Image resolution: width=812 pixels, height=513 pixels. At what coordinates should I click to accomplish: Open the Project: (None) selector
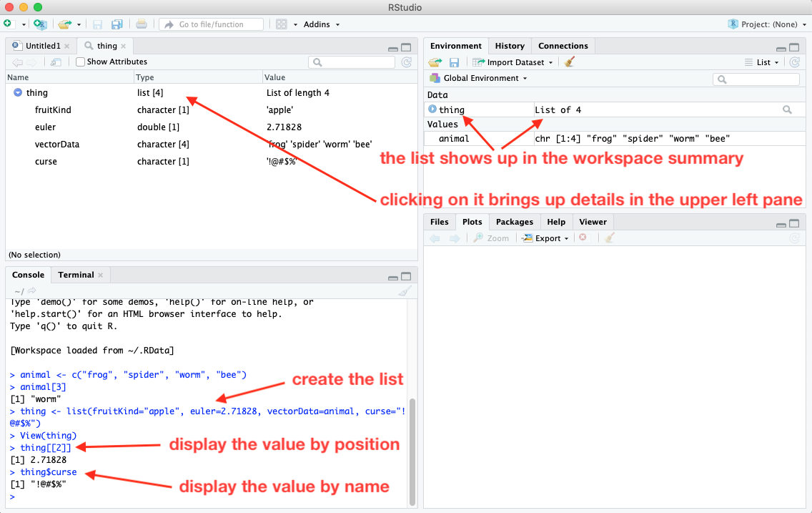[766, 24]
